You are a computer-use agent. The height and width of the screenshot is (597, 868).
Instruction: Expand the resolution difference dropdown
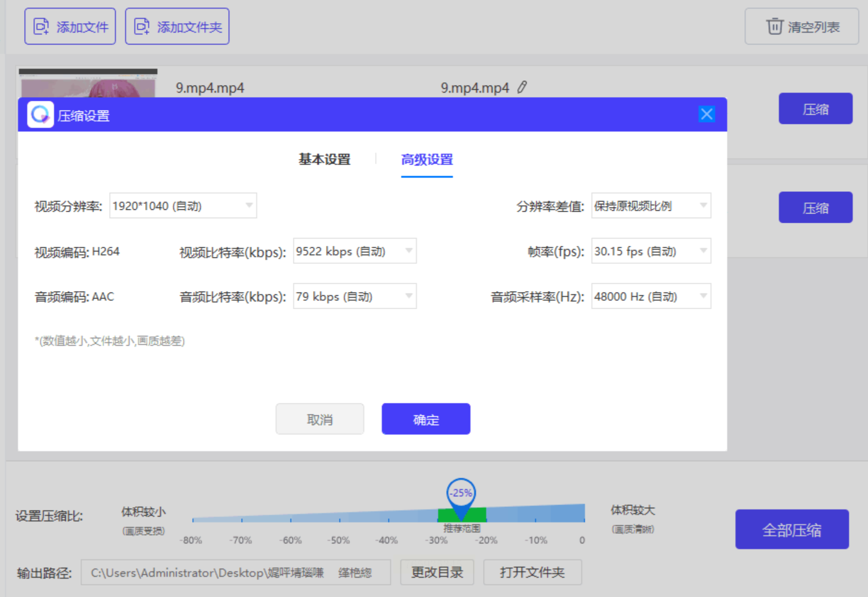(x=651, y=206)
